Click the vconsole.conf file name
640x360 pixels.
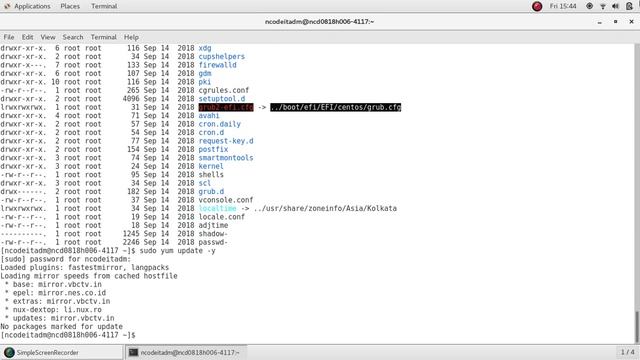tap(226, 200)
